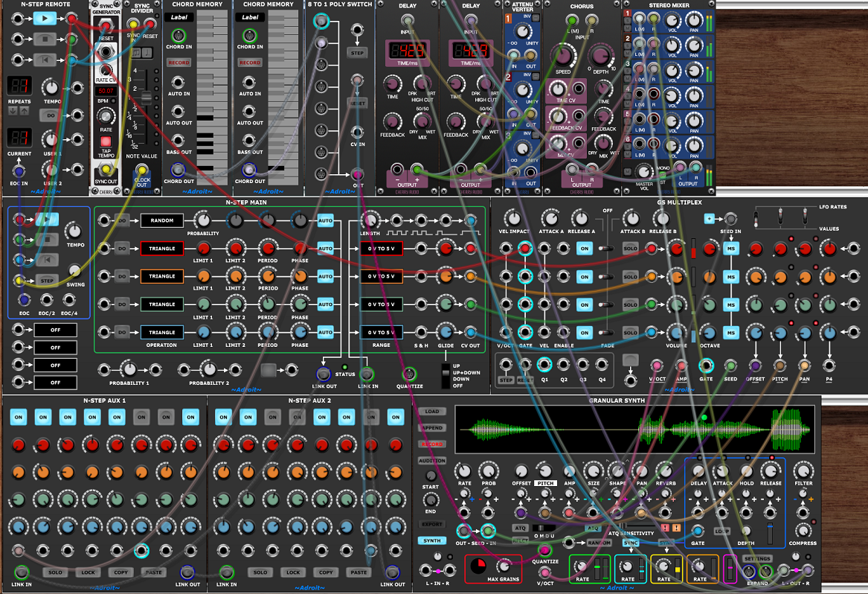Click the AUDITION button on Granular Synth
This screenshot has width=868, height=594.
click(x=432, y=461)
